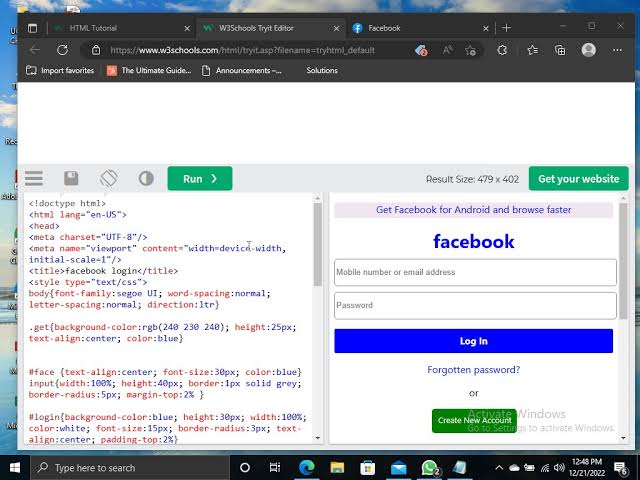Click the result pane scrollbar down arrow
640x480 pixels.
pos(623,438)
